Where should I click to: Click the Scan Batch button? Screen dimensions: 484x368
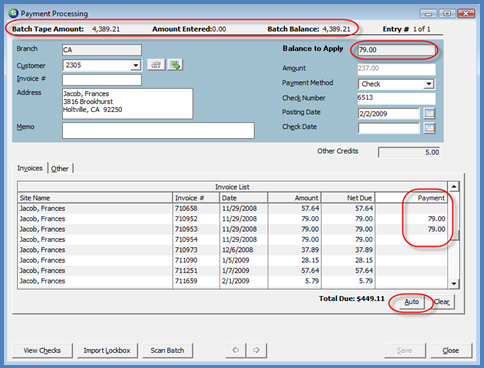click(x=167, y=350)
